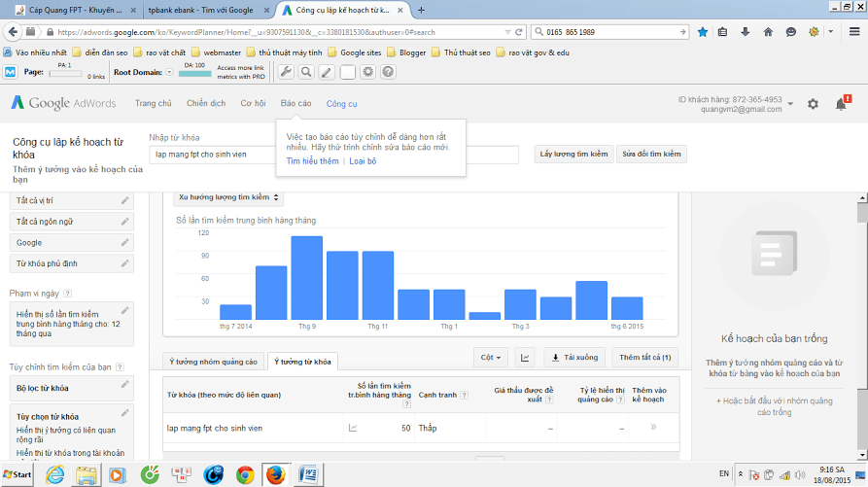Edit Từ khóa phủ định negative keywords
Screen dimensions: 868x487
tap(125, 263)
